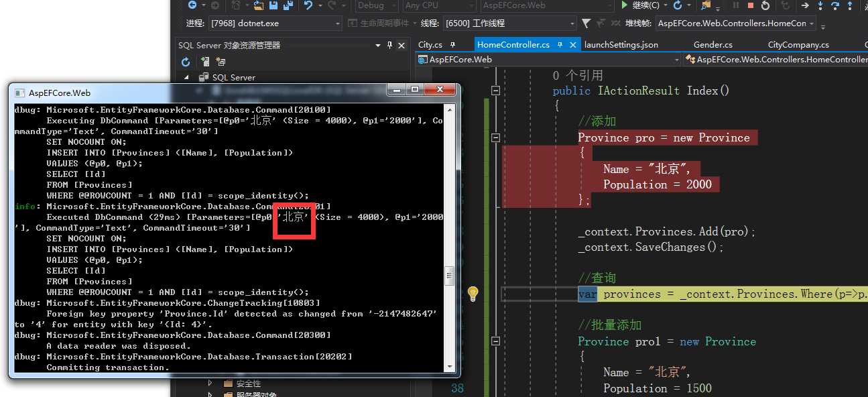Viewport: 868px width, 397px height.
Task: Save all files in toolbar
Action: pos(288,5)
